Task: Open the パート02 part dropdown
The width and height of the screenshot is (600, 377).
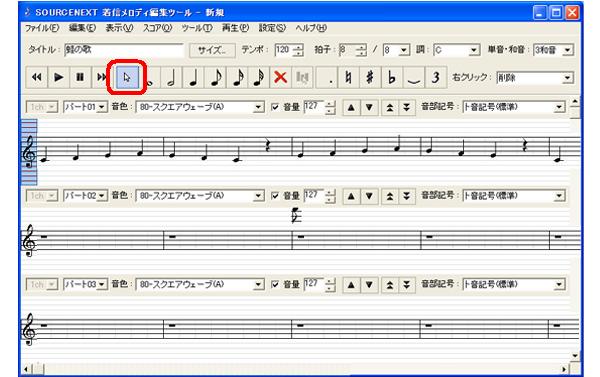Action: (x=102, y=196)
